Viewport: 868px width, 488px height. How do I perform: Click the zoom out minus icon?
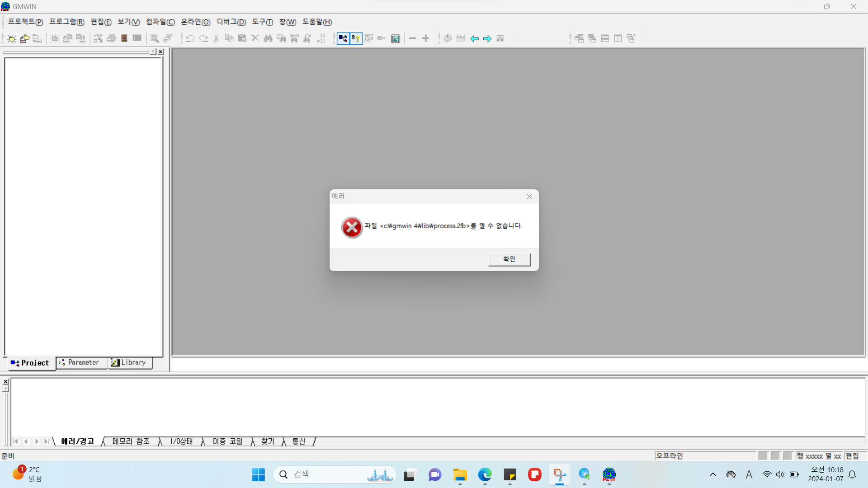(412, 39)
